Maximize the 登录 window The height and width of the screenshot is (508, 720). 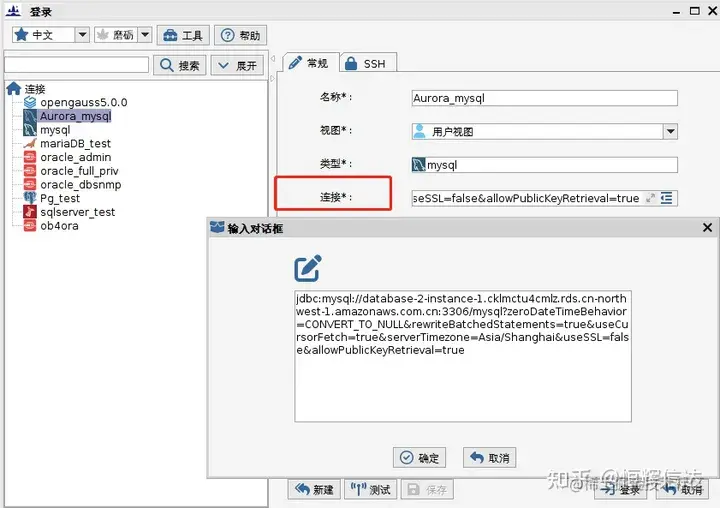point(695,11)
